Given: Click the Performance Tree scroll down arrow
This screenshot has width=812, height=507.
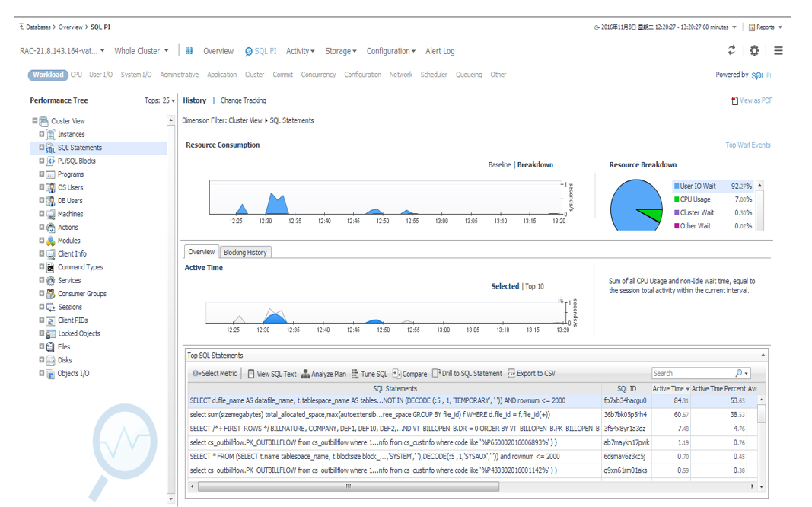Looking at the screenshot, I should coord(171,499).
